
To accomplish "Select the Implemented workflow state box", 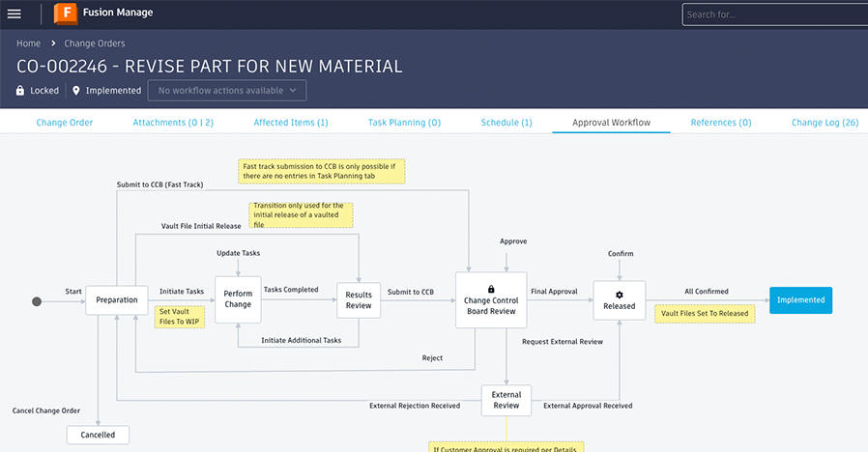I will pos(800,300).
